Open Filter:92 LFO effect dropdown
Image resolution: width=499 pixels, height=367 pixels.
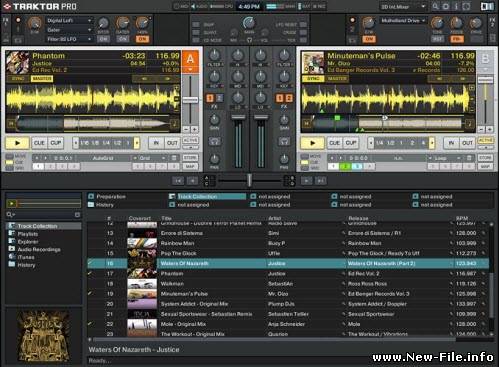click(x=69, y=39)
